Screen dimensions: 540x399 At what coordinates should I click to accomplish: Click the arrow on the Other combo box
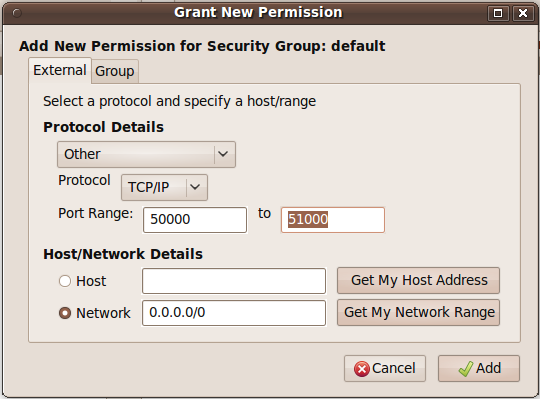pyautogui.click(x=223, y=154)
